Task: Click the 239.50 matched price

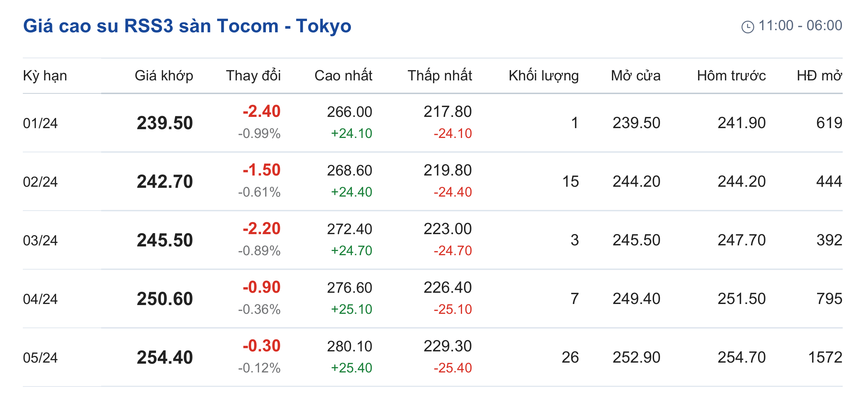Action: point(165,123)
